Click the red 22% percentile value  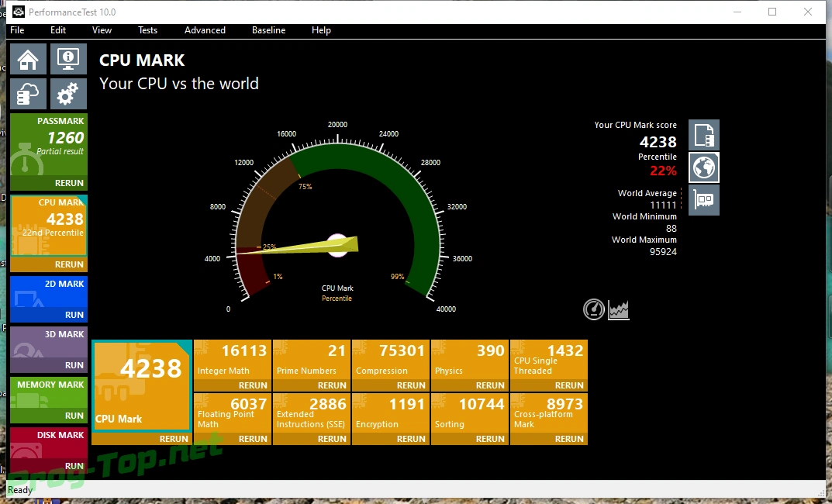[663, 171]
